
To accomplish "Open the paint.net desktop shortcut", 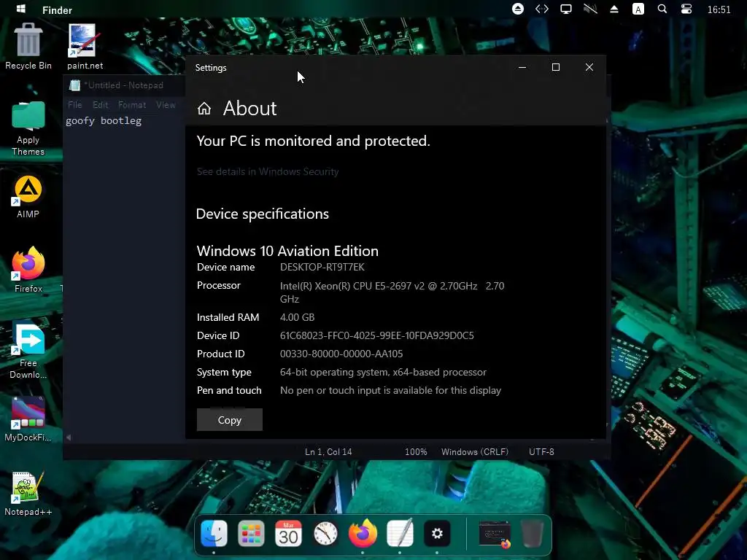I will (x=85, y=47).
